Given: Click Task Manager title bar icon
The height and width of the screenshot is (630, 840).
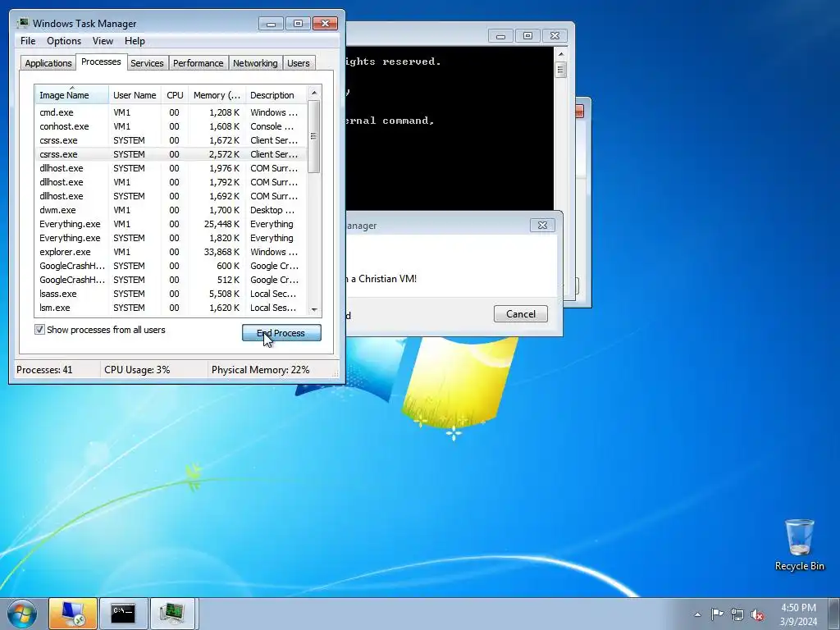Looking at the screenshot, I should (22, 23).
